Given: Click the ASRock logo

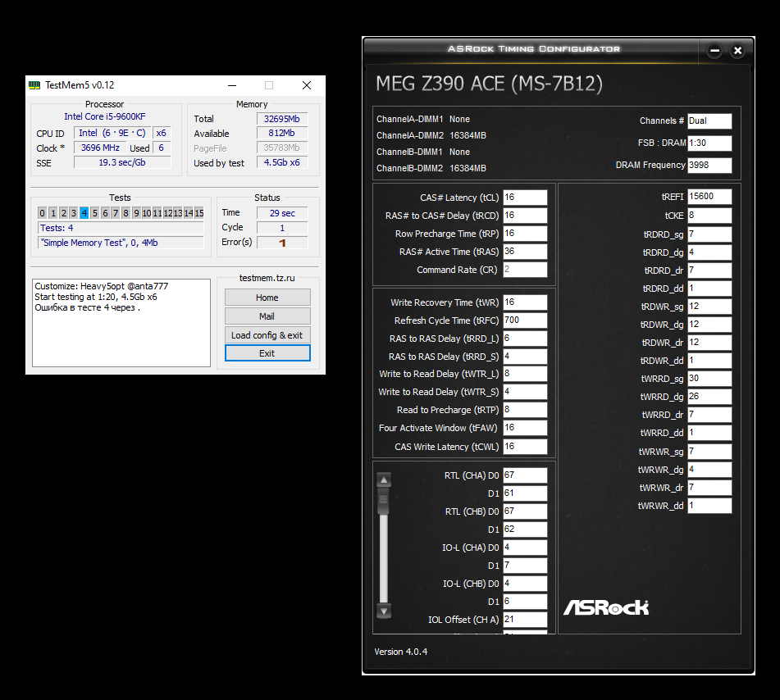Looking at the screenshot, I should click(606, 607).
